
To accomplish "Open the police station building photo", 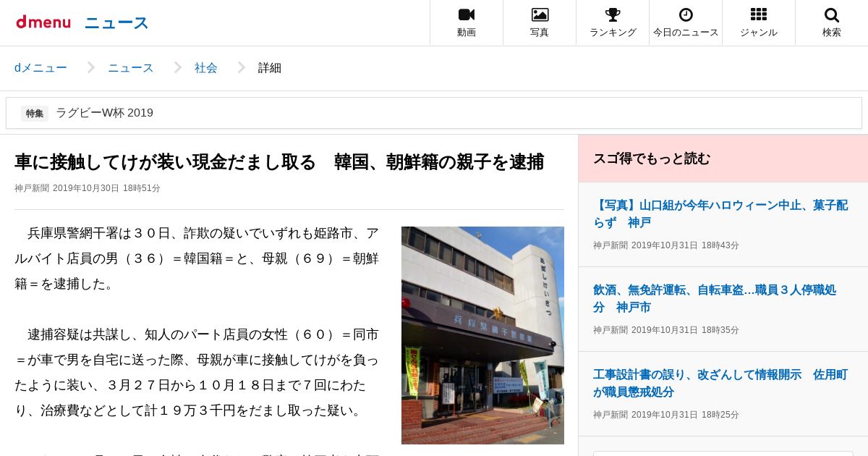I will (x=482, y=335).
